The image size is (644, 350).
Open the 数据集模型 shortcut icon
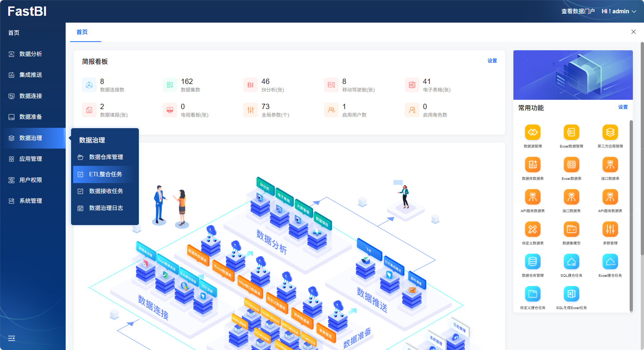point(571,229)
